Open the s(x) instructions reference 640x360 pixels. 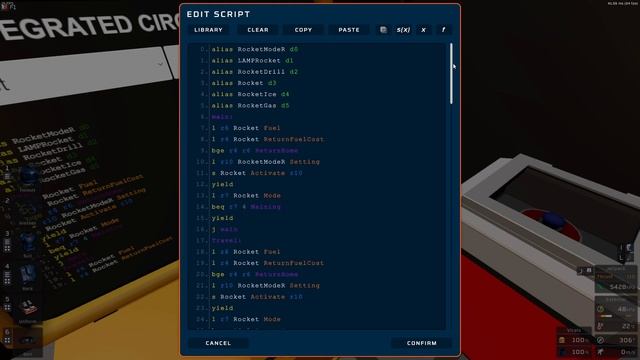pos(403,30)
